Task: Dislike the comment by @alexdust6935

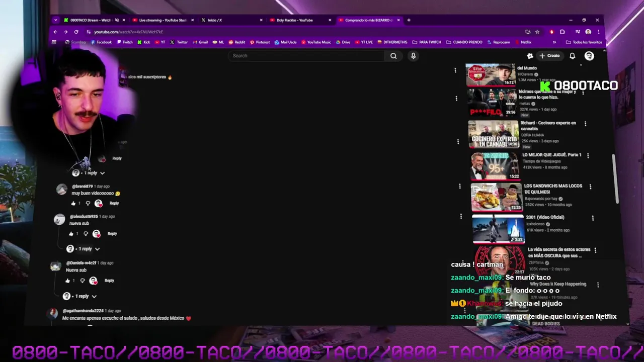Action: coord(86,234)
